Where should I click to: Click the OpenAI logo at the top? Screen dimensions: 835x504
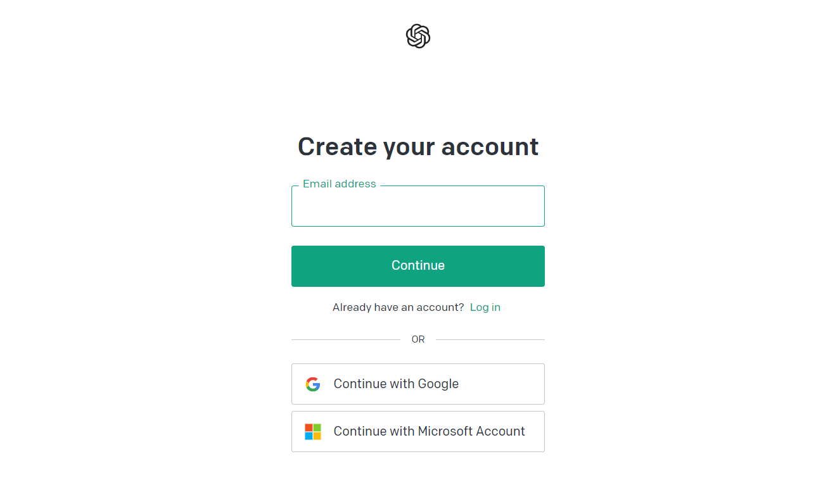[418, 36]
